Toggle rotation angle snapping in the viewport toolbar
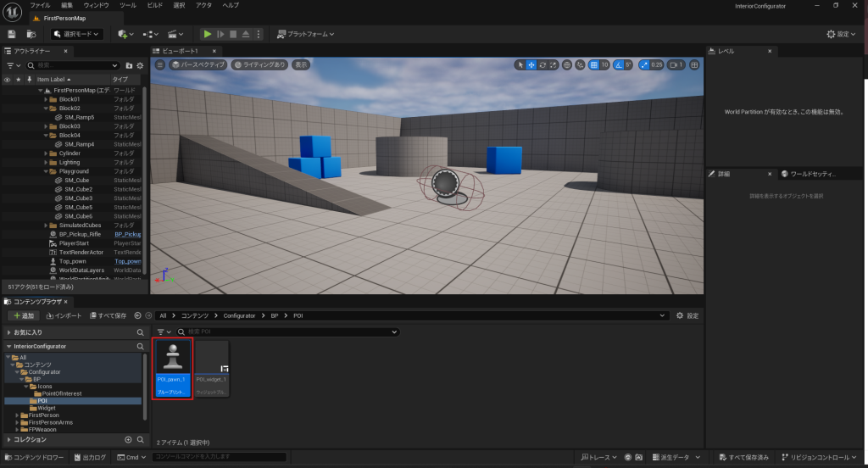Screen dimensions: 868x468 tap(620, 64)
